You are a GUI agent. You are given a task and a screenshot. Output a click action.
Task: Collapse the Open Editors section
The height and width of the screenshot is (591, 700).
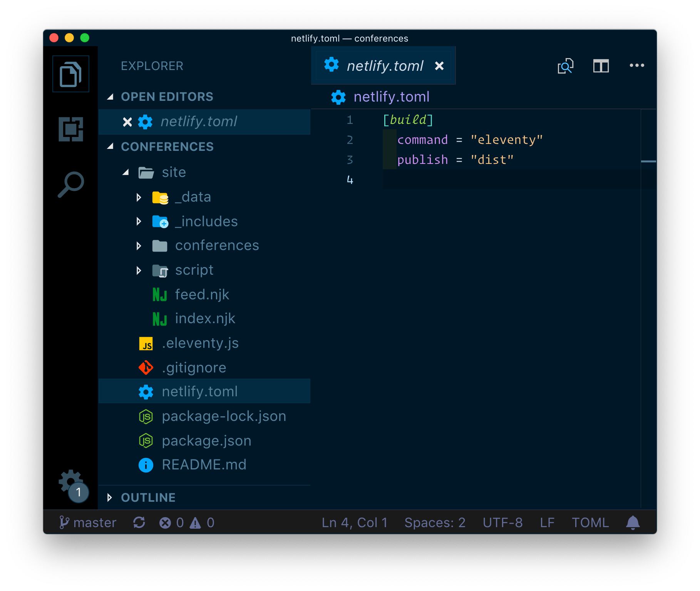coord(111,97)
